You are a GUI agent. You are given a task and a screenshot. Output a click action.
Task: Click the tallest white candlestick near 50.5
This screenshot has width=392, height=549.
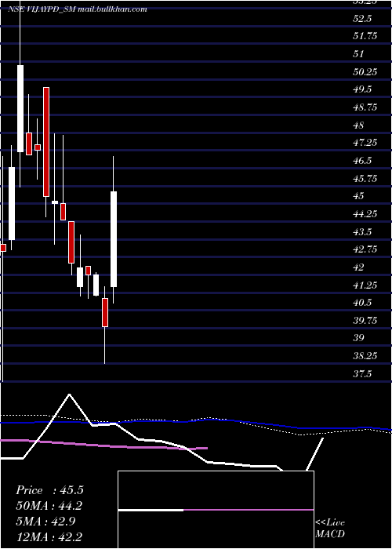(20, 108)
